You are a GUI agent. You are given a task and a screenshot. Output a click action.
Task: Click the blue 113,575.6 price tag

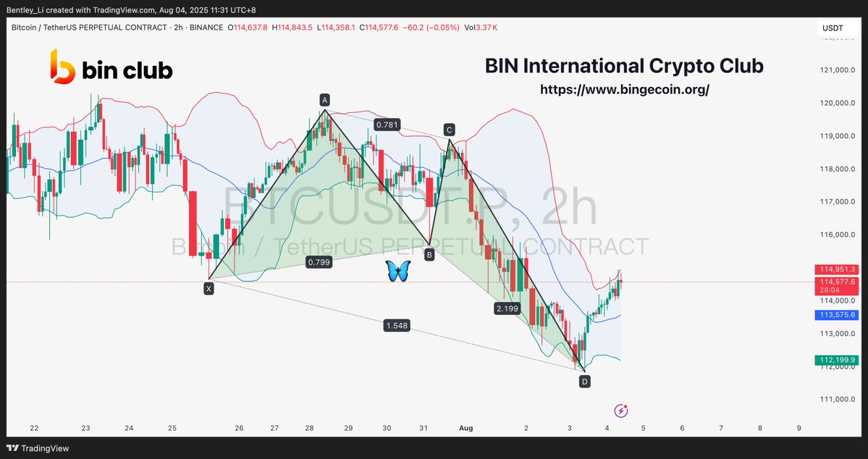click(x=837, y=315)
